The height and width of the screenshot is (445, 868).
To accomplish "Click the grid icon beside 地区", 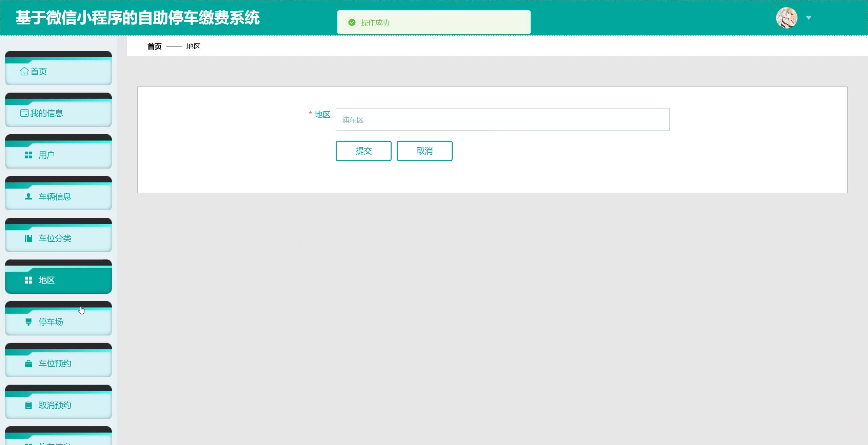I will [x=28, y=280].
